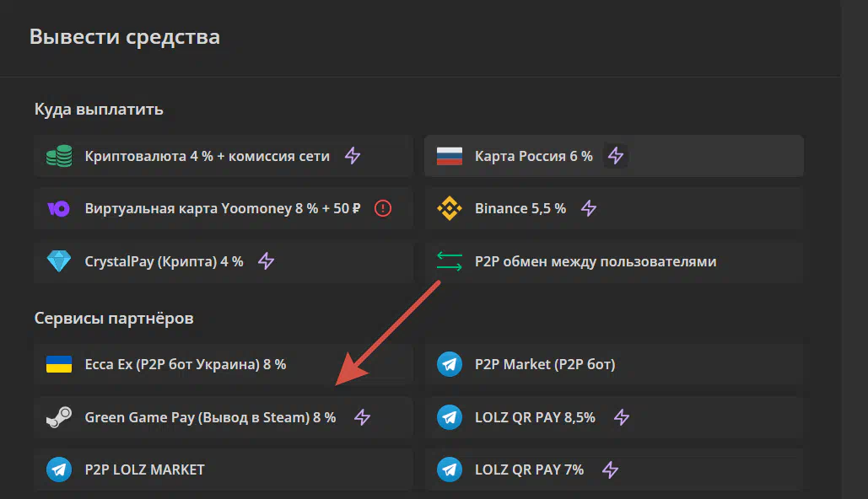Open P2P обмен между пользователями

(x=614, y=261)
